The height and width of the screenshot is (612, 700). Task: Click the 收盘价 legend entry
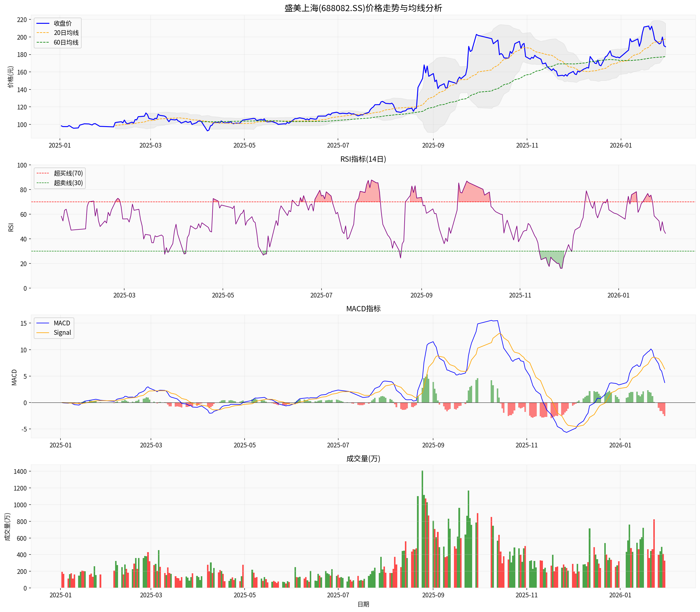click(63, 23)
